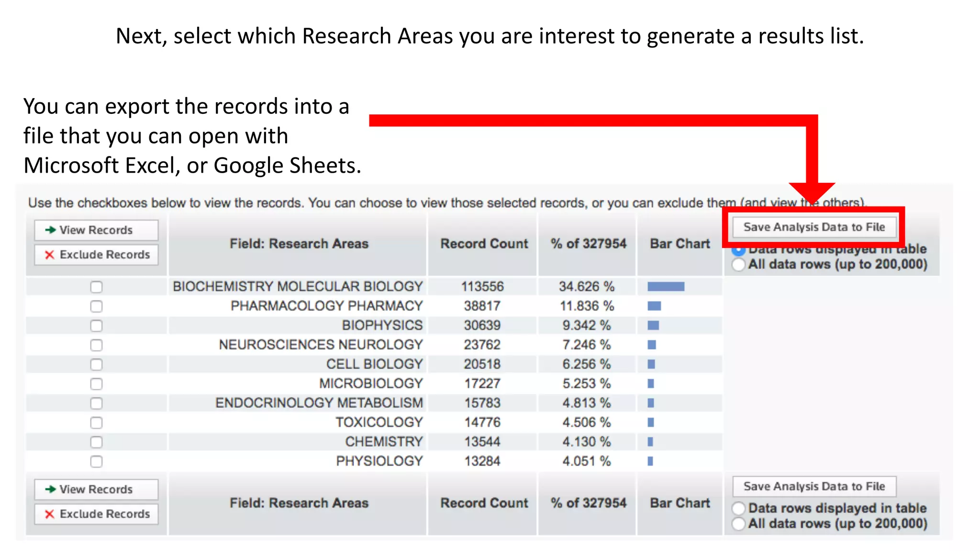Image resolution: width=980 pixels, height=551 pixels.
Task: Click Biochemistry Molecular Biology bar chart bar
Action: 666,287
